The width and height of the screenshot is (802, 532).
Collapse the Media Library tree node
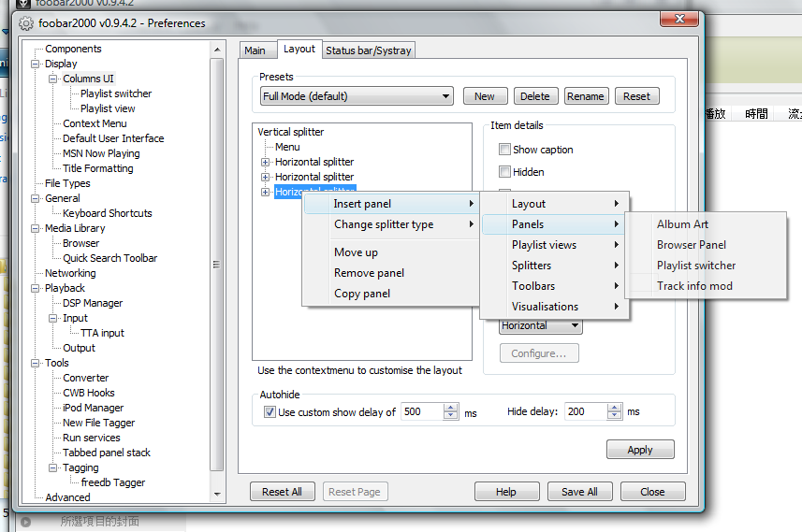(x=35, y=228)
